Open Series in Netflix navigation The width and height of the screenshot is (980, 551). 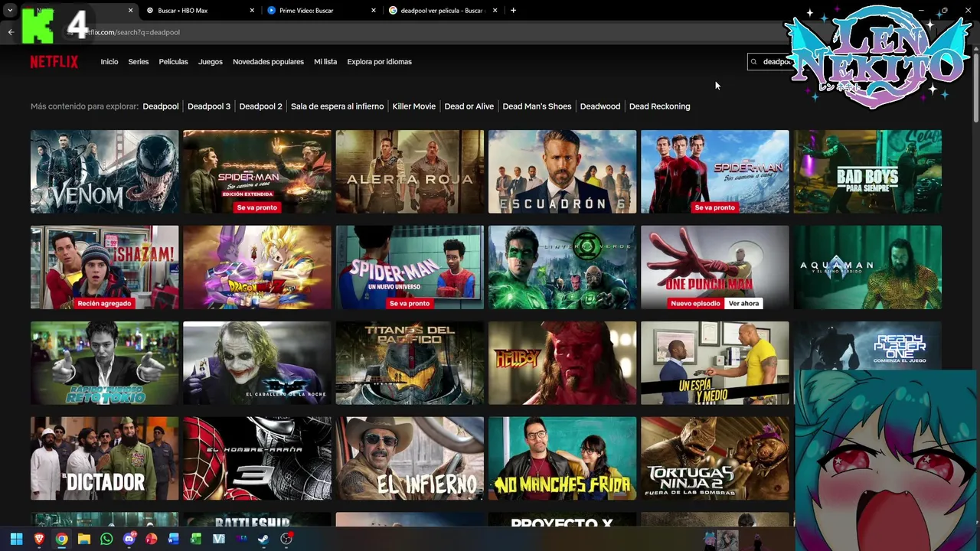tap(139, 62)
